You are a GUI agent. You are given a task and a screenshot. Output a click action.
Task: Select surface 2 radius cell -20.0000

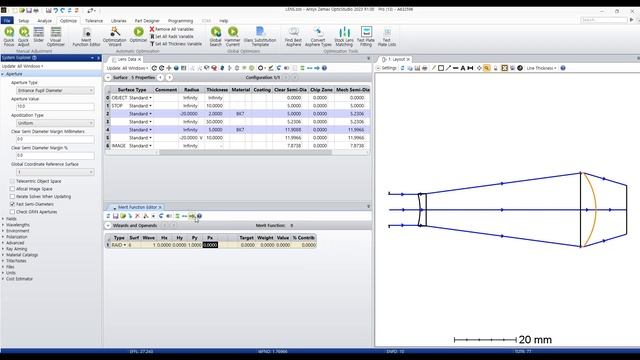coord(190,114)
